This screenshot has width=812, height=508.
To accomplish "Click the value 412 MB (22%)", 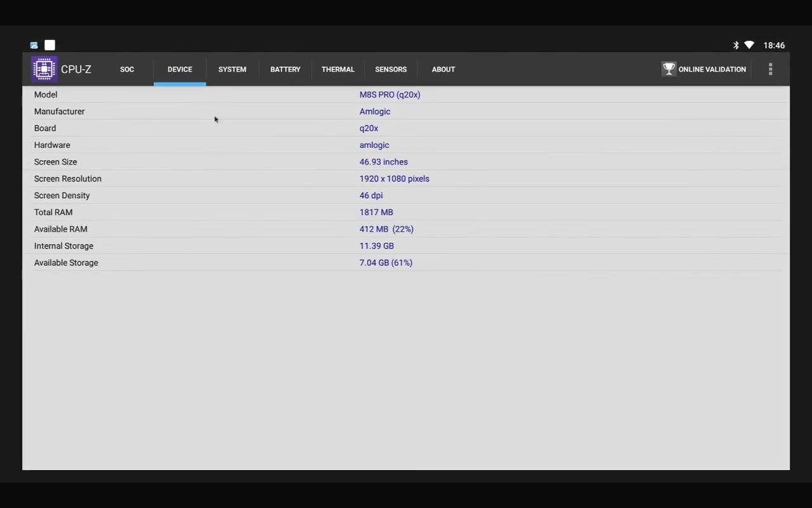I will [x=386, y=229].
